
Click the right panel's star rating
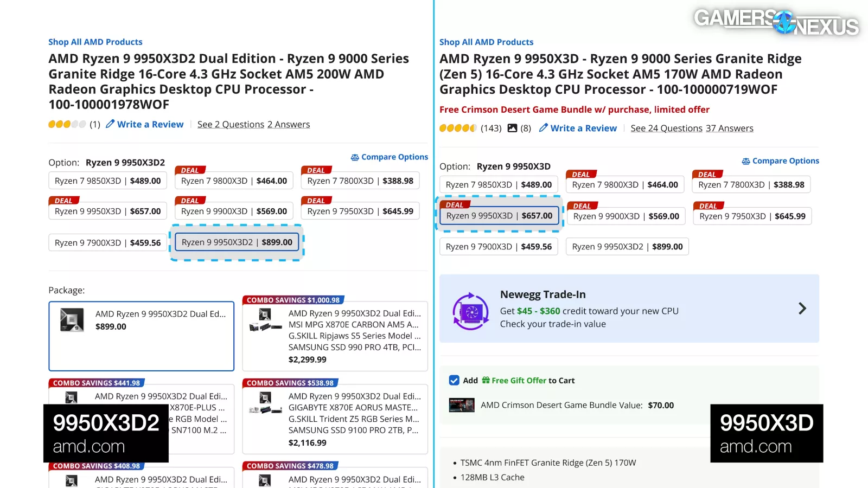(x=458, y=128)
